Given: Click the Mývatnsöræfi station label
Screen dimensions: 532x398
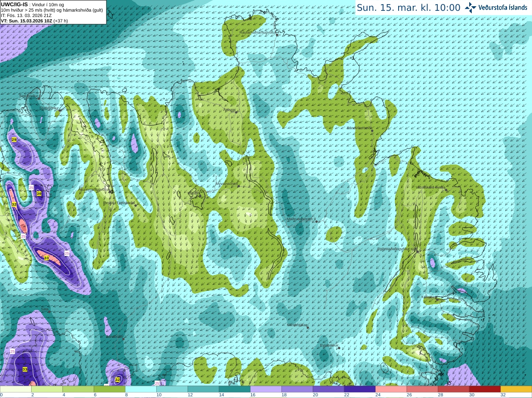Looking at the screenshot, I should [x=227, y=183].
